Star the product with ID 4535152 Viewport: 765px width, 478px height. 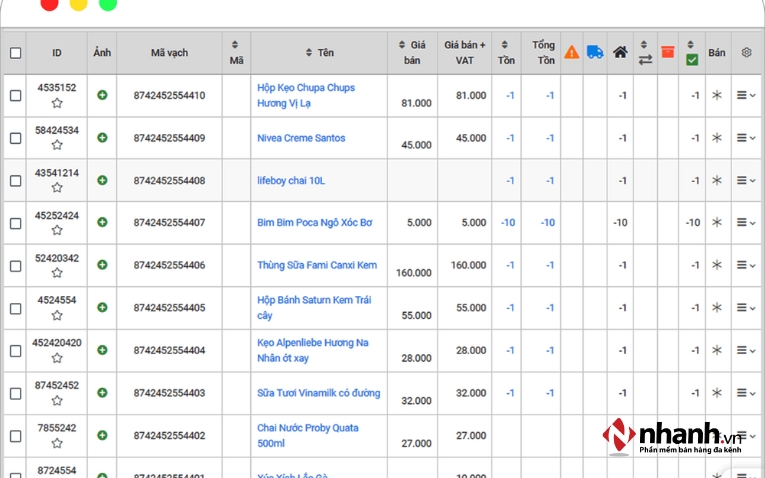pyautogui.click(x=57, y=103)
